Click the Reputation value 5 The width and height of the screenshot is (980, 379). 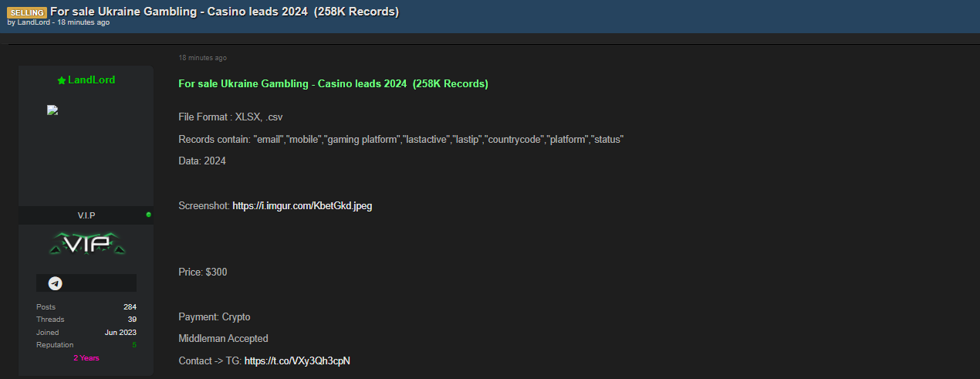[x=133, y=345]
